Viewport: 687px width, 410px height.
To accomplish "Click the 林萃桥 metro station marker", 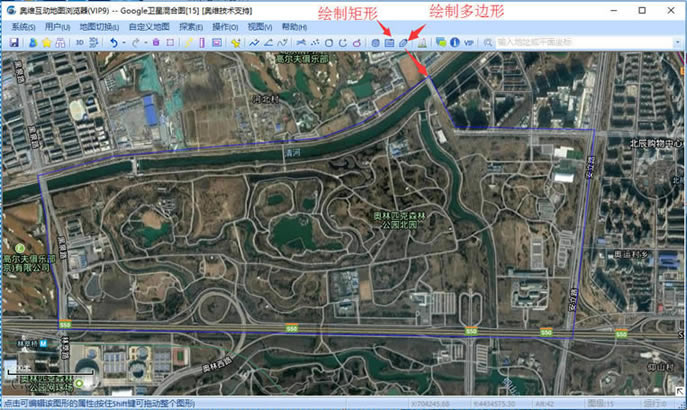I will [43, 343].
